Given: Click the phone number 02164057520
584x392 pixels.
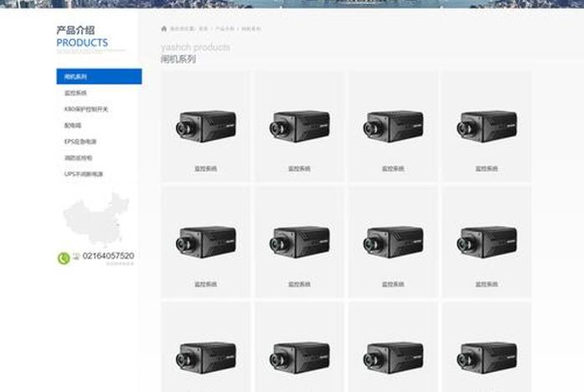Looking at the screenshot, I should coord(108,256).
